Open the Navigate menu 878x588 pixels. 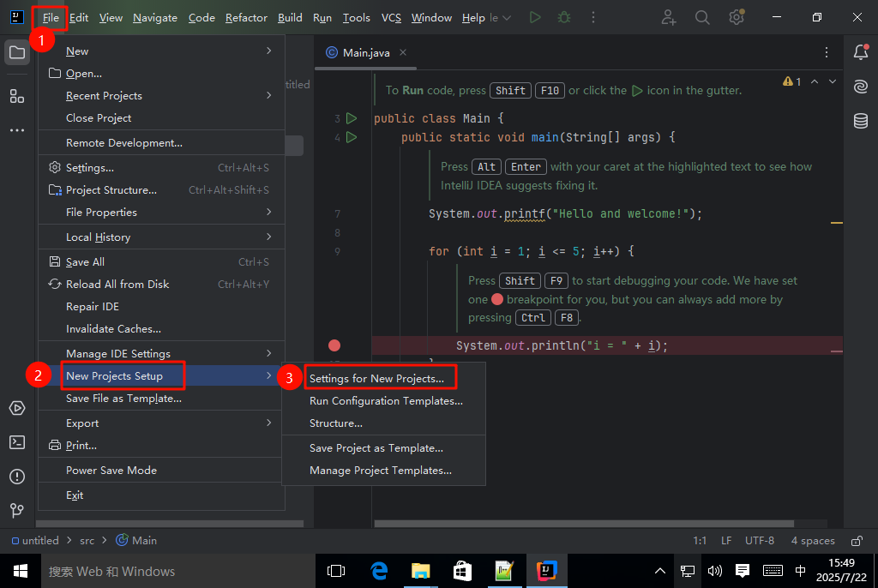tap(155, 17)
